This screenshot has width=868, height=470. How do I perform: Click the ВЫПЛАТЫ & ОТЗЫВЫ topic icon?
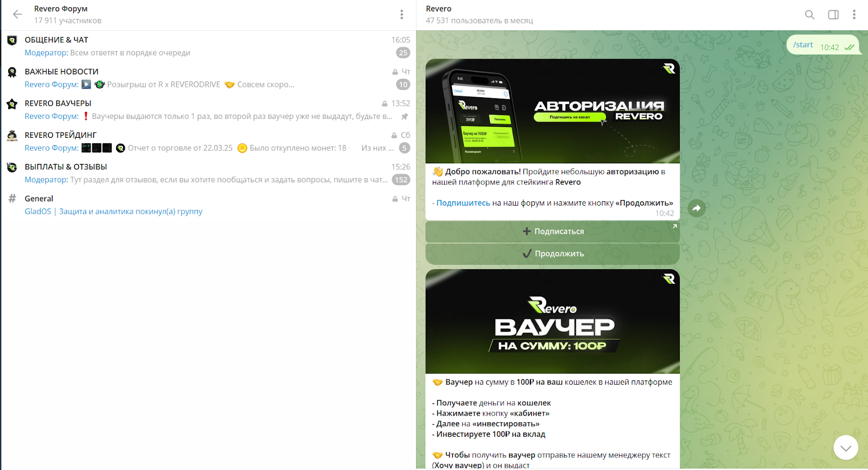coord(12,167)
